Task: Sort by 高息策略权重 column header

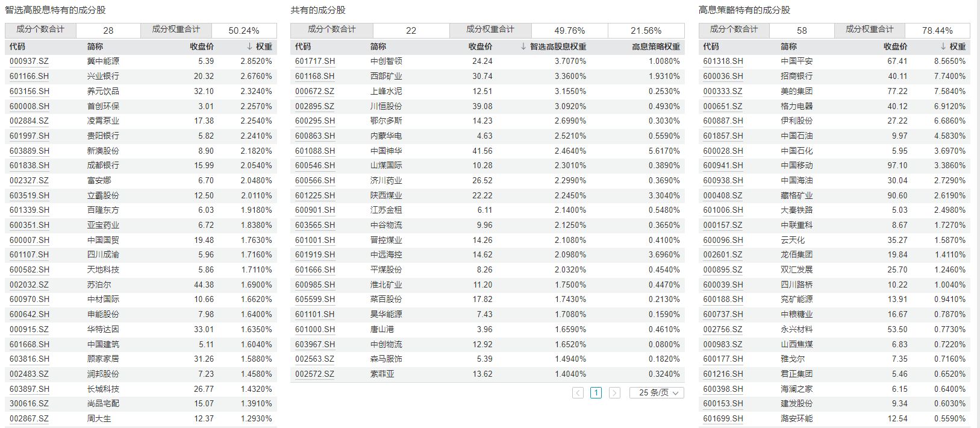Action: pos(655,46)
